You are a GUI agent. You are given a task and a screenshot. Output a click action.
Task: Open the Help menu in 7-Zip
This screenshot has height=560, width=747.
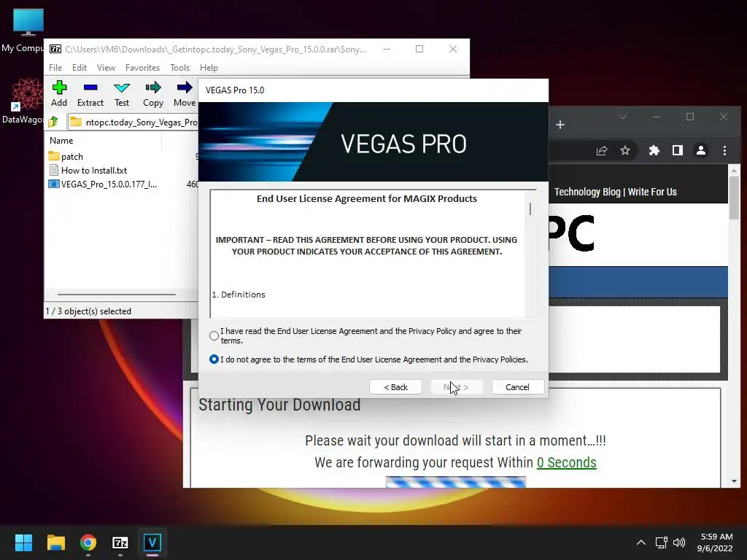209,68
